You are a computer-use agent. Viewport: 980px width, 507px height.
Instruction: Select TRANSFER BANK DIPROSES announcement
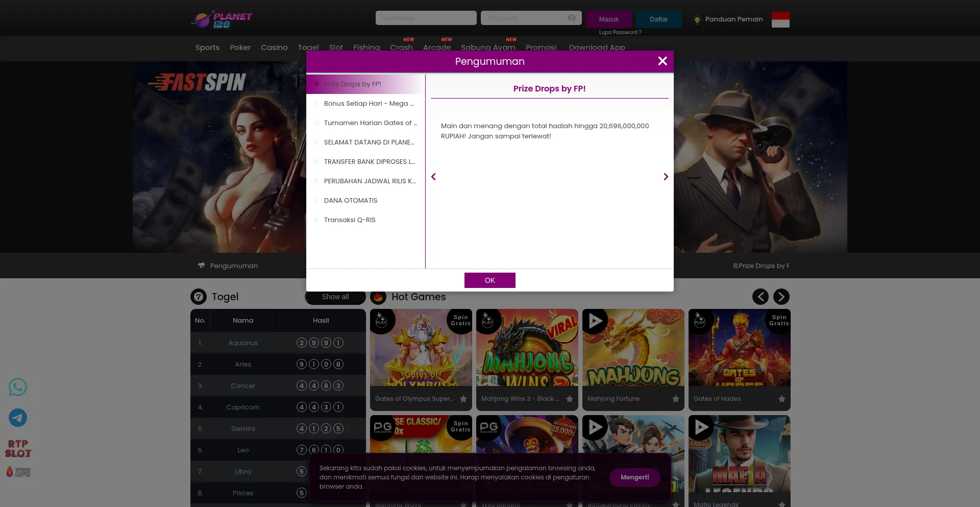tap(365, 162)
